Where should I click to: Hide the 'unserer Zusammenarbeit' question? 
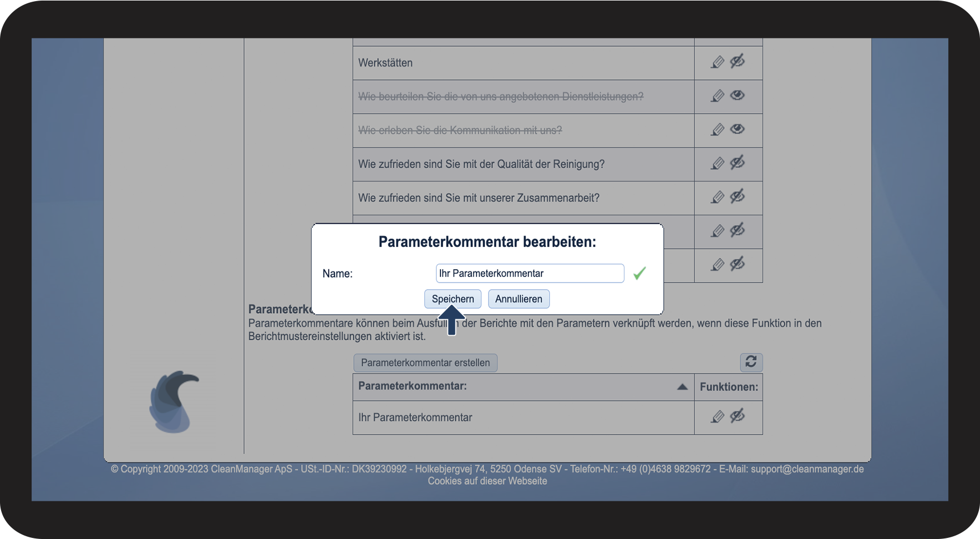tap(737, 197)
